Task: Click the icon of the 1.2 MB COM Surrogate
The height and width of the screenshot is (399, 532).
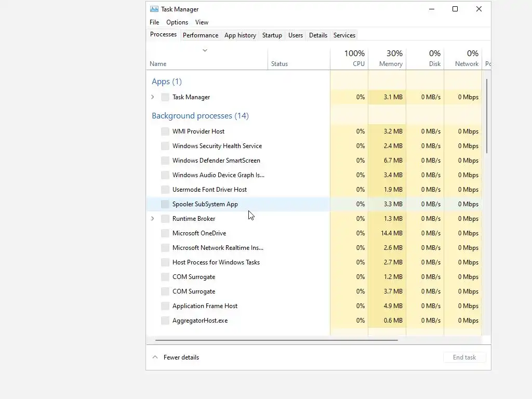Action: point(165,277)
